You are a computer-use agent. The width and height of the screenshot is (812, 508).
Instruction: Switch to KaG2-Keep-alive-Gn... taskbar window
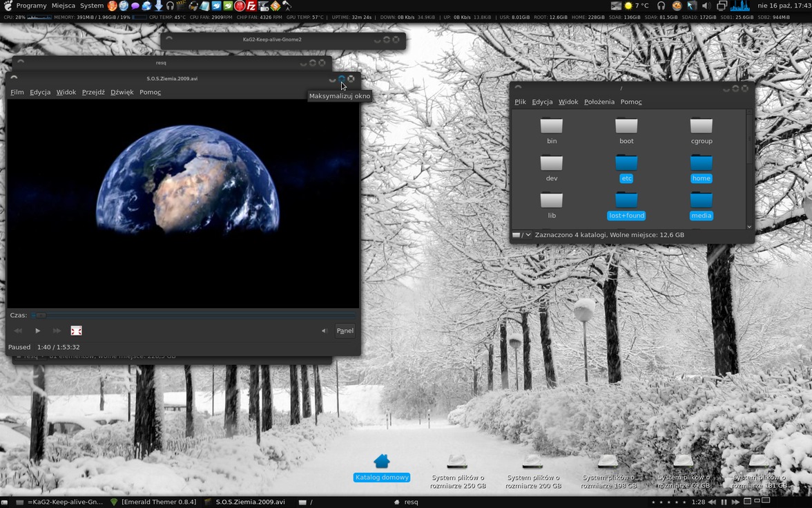coord(60,502)
